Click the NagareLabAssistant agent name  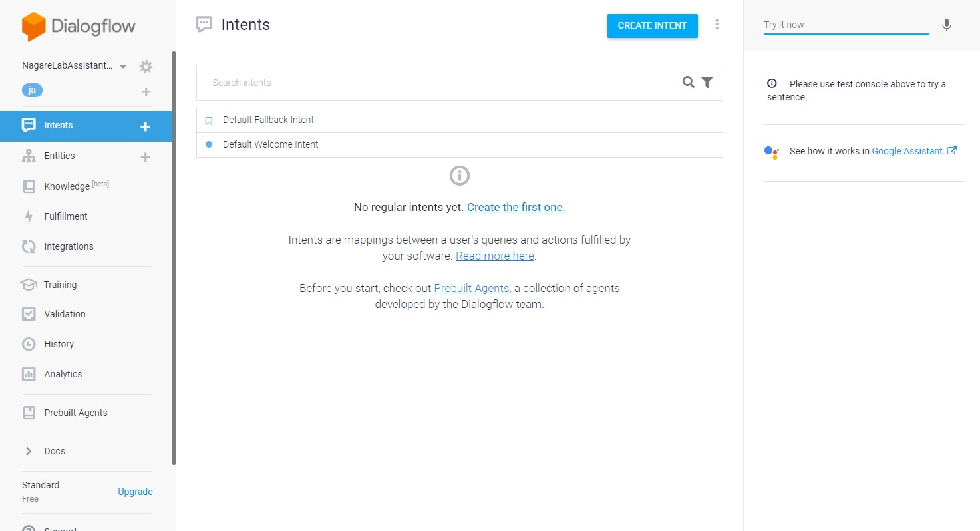67,66
